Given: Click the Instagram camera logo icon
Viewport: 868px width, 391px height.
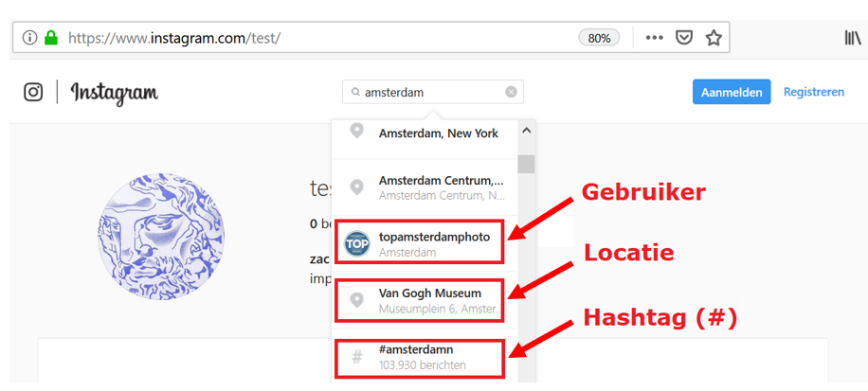Looking at the screenshot, I should coord(33,92).
